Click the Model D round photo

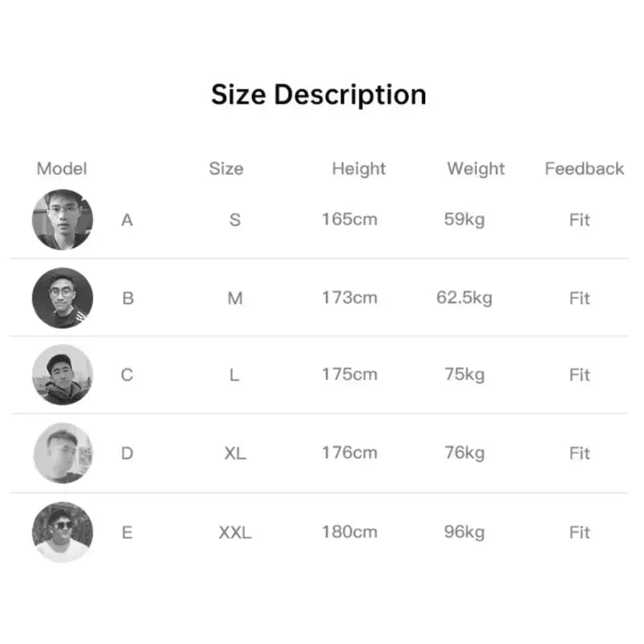tap(63, 453)
